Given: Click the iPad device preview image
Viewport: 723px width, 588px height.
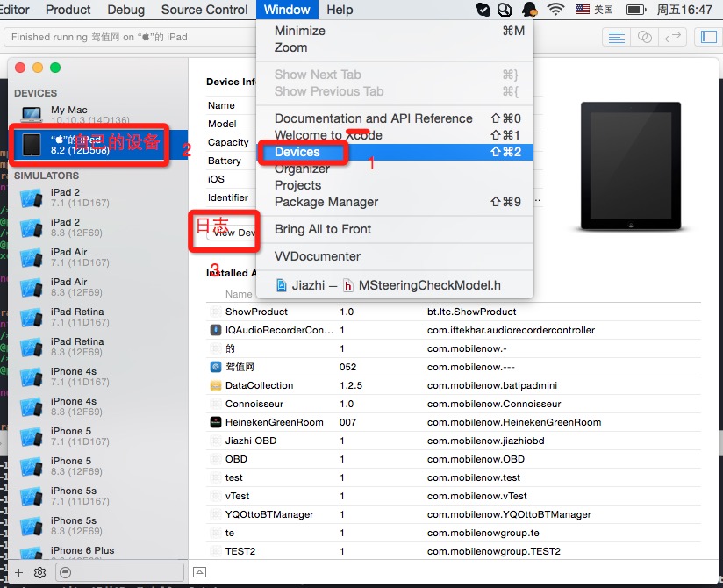Looking at the screenshot, I should point(631,166).
